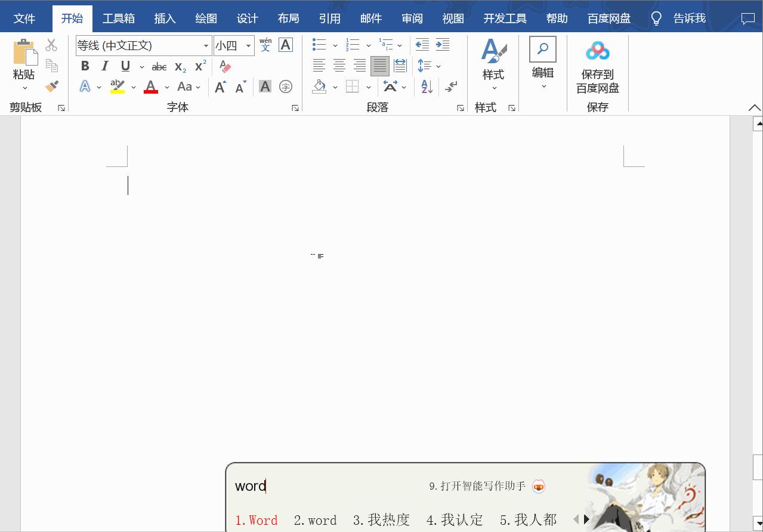Apply strikethrough formatting

pyautogui.click(x=159, y=66)
